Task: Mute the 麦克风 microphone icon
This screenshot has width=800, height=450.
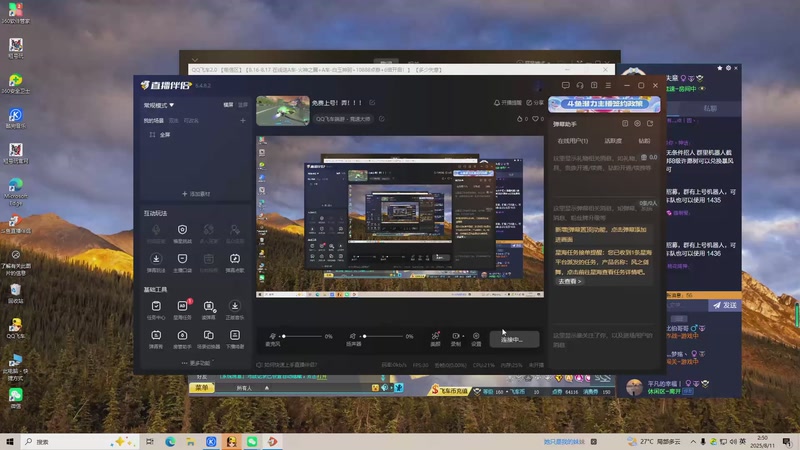Action: 272,336
